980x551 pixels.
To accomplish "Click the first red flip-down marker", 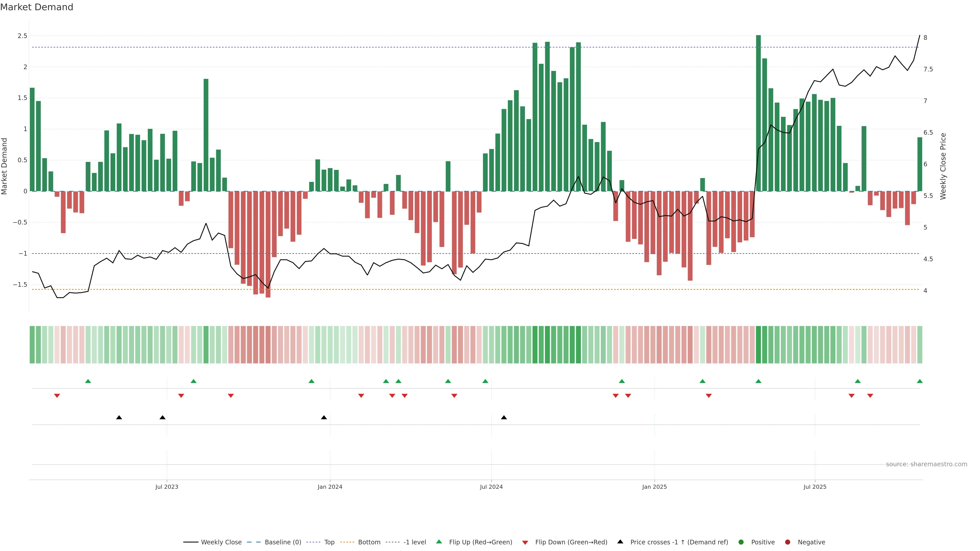I will pos(57,396).
